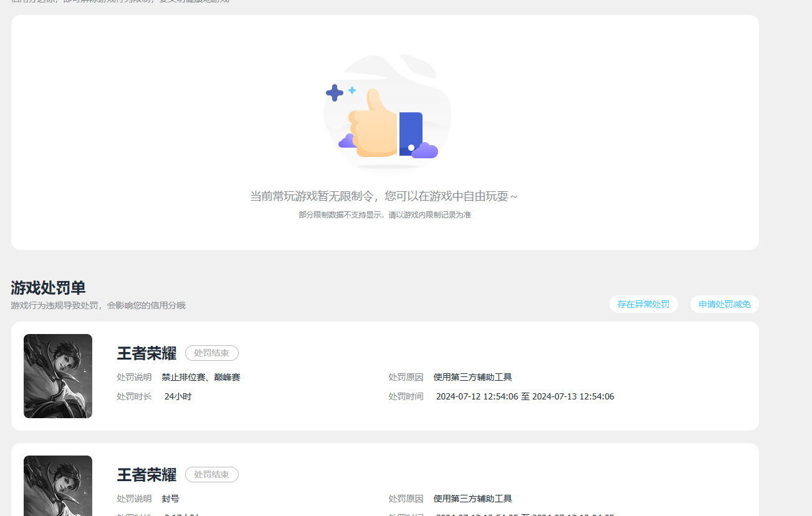Screen dimensions: 812x516
Task: Open the 王者荣耀 hero thumbnail of 禁止排位赛 card
Action: 58,376
